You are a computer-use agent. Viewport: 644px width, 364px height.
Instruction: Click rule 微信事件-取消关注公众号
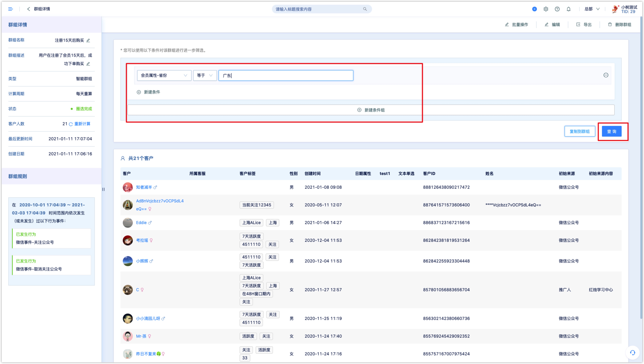pyautogui.click(x=39, y=269)
